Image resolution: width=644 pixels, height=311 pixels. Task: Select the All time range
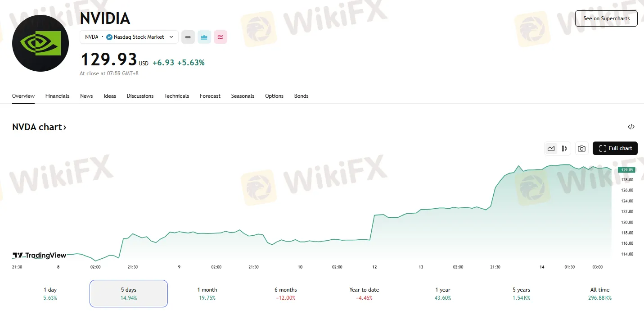tap(599, 293)
